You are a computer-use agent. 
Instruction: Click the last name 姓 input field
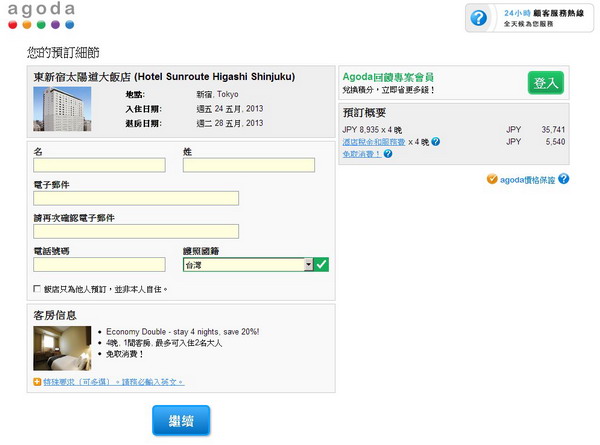249,165
